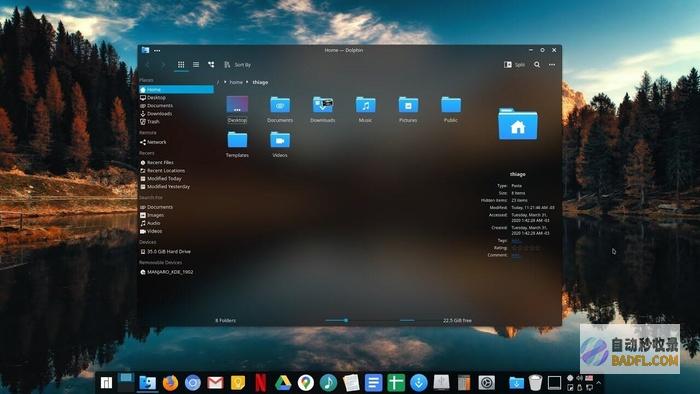This screenshot has height=394, width=700.
Task: Expand the arrow before thiago breadcrumb
Action: click(x=247, y=82)
